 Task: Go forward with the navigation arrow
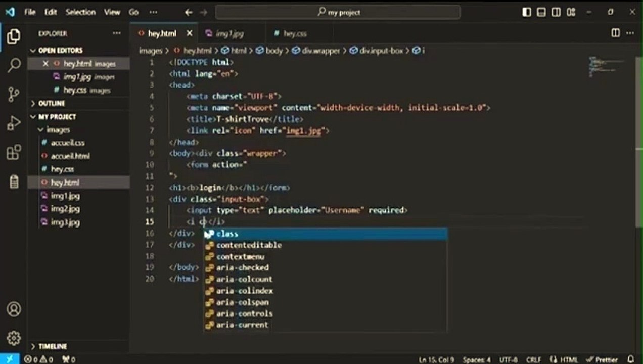[x=204, y=12]
